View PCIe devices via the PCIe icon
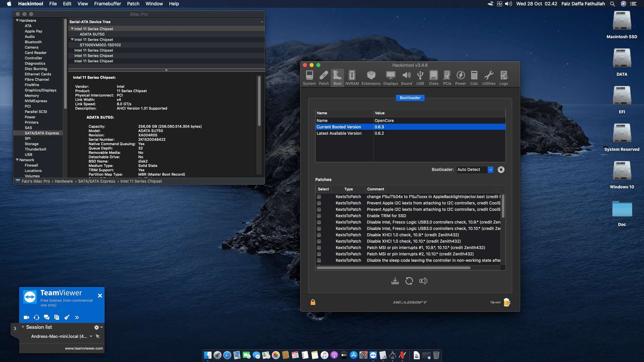The height and width of the screenshot is (362, 644). (447, 77)
